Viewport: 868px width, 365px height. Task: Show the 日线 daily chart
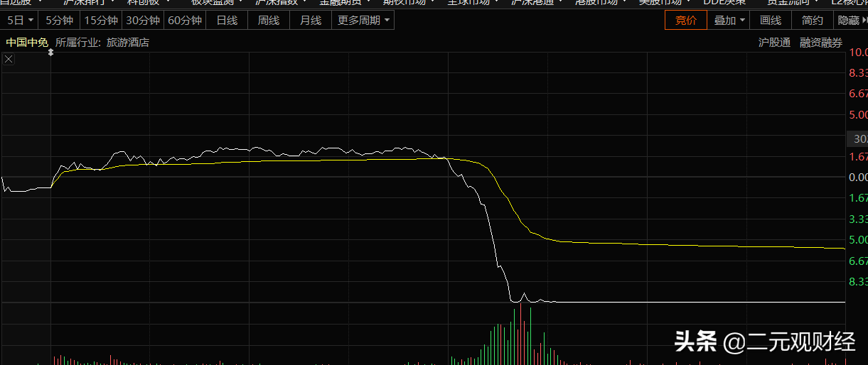click(x=227, y=21)
